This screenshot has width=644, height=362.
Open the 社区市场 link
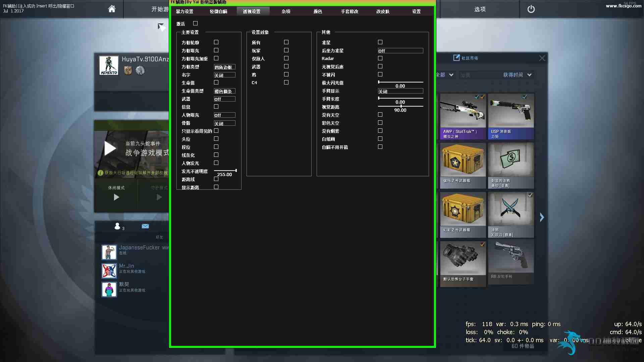tap(470, 58)
